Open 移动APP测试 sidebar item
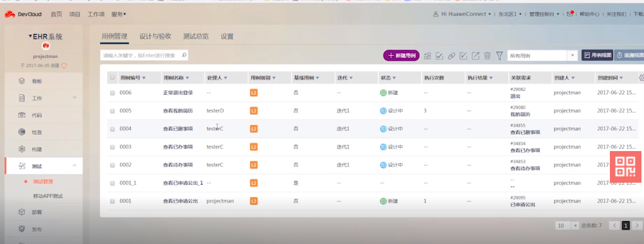The height and width of the screenshot is (244, 644). (x=47, y=196)
